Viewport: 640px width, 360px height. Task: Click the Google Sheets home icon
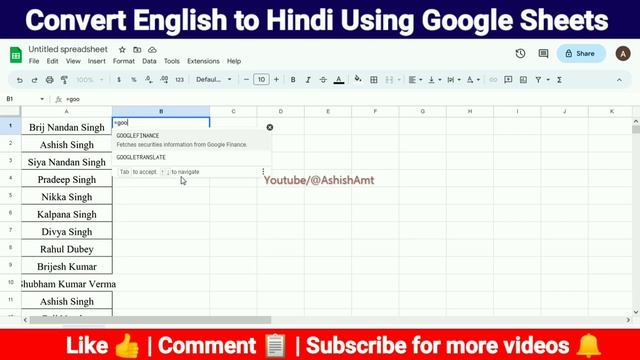[16, 55]
